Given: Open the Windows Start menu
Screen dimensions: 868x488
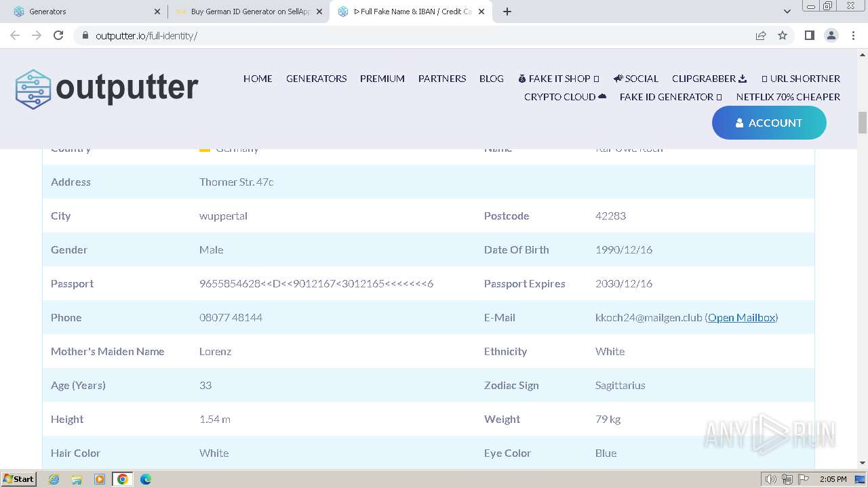Looking at the screenshot, I should pyautogui.click(x=18, y=479).
